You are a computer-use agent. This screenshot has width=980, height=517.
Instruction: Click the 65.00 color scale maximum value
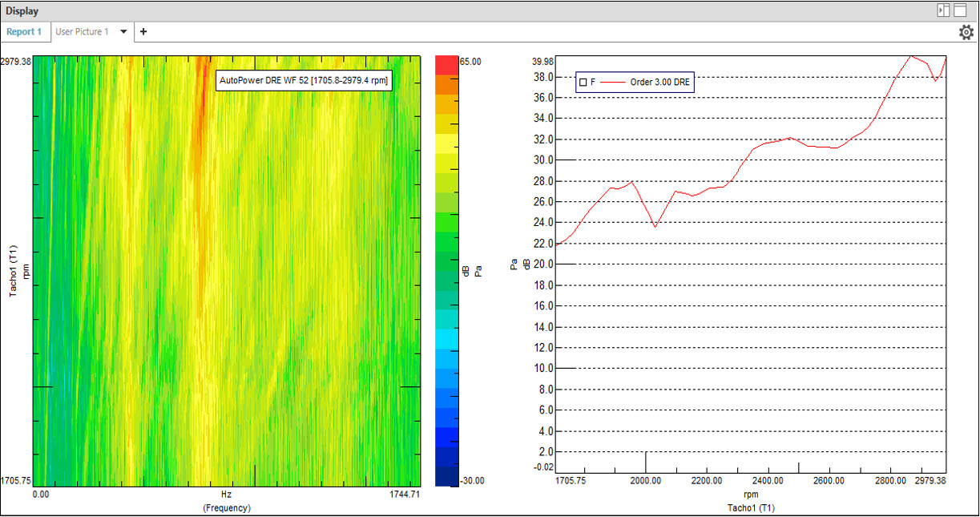coord(470,61)
